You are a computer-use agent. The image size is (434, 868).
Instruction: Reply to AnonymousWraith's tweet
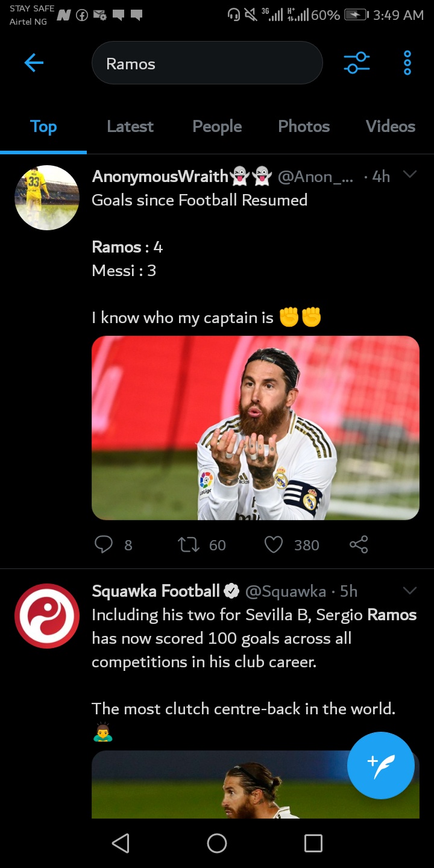104,545
